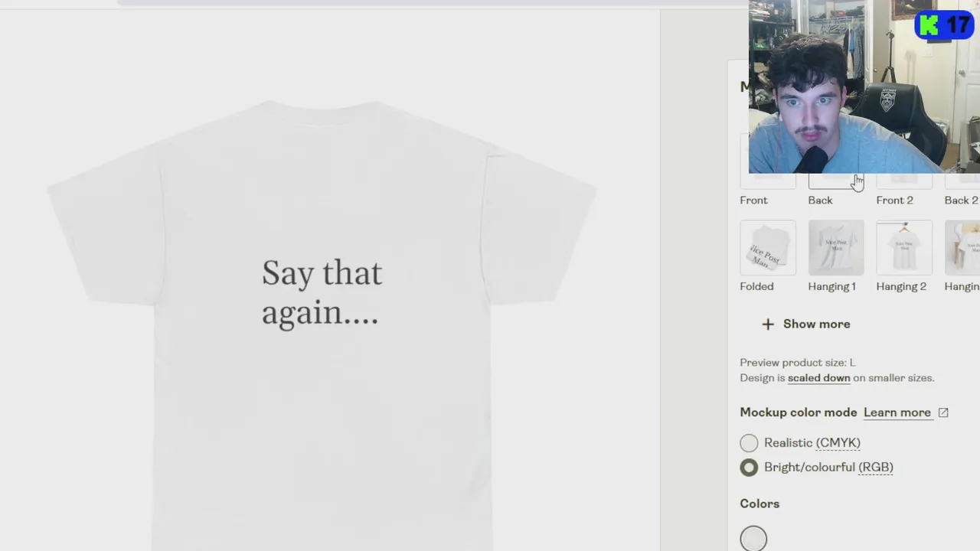Select the white color swatch
The height and width of the screenshot is (551, 980).
point(753,539)
